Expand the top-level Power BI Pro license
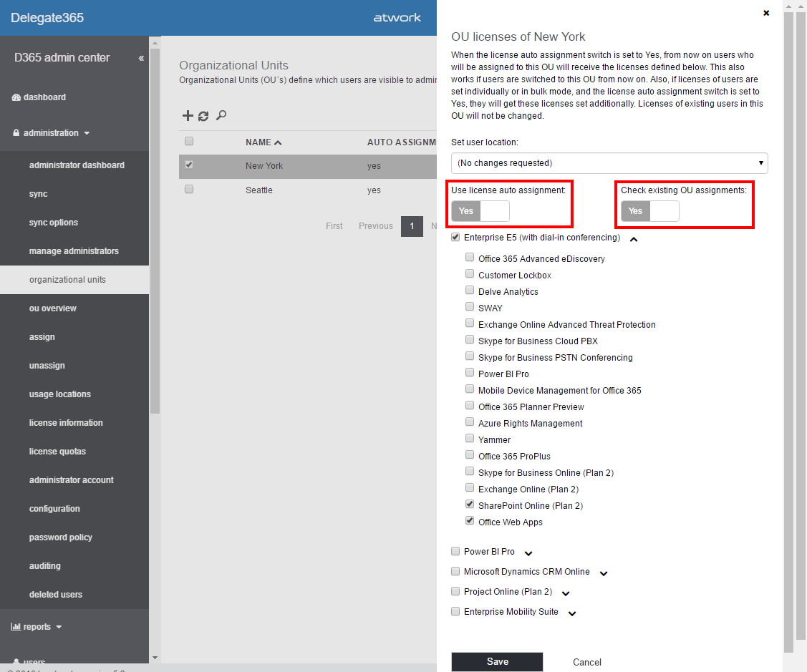Screen dimensions: 807x672 coord(528,554)
